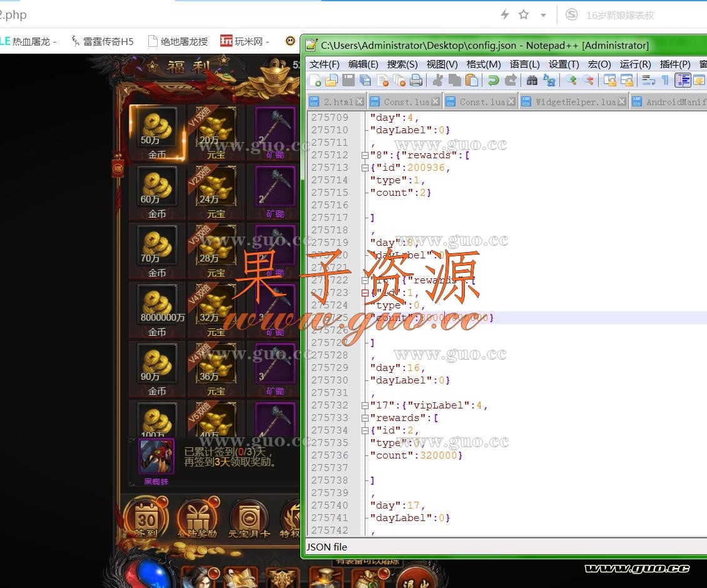
Task: Click the 登陆奖励 gift button in game
Action: 198,518
